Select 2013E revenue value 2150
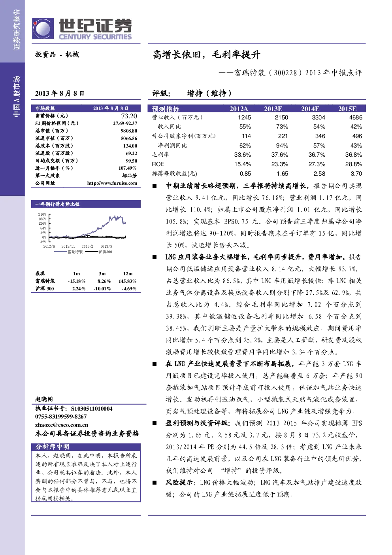 (281, 117)
